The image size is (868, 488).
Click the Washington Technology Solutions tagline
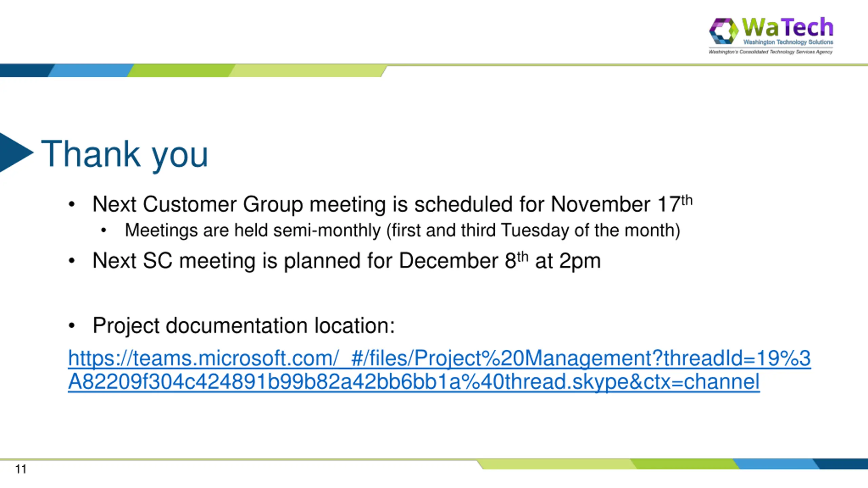pyautogui.click(x=788, y=42)
